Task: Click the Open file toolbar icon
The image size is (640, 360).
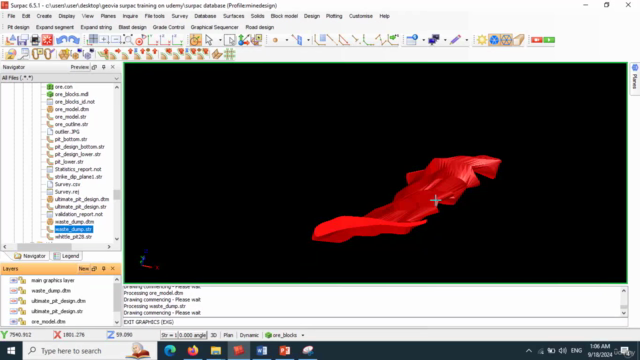Action: pos(10,40)
